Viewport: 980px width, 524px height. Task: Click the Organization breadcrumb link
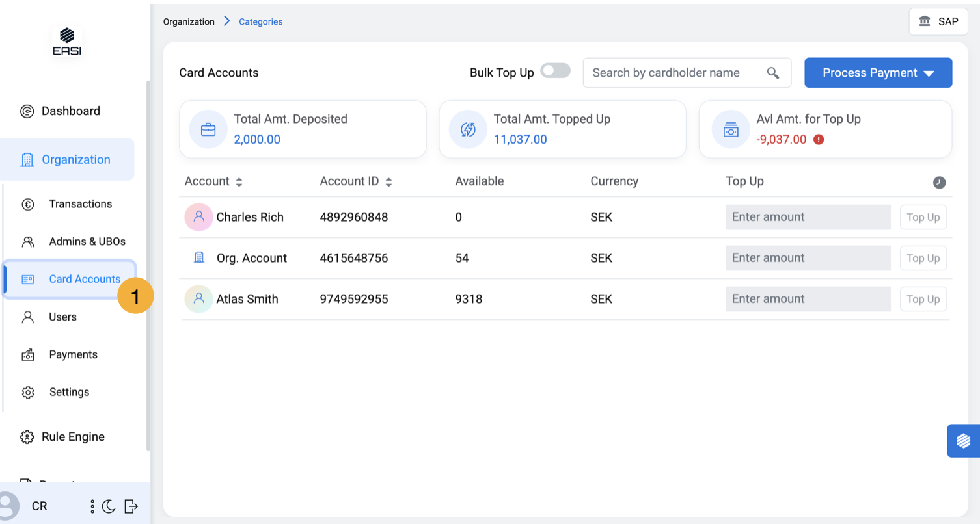[x=189, y=21]
